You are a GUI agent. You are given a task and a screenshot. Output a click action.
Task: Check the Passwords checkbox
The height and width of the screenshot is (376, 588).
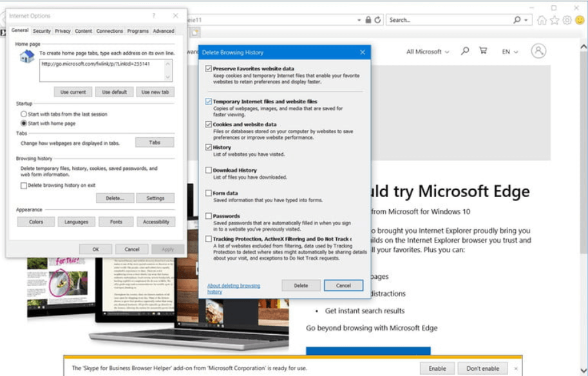click(x=209, y=216)
